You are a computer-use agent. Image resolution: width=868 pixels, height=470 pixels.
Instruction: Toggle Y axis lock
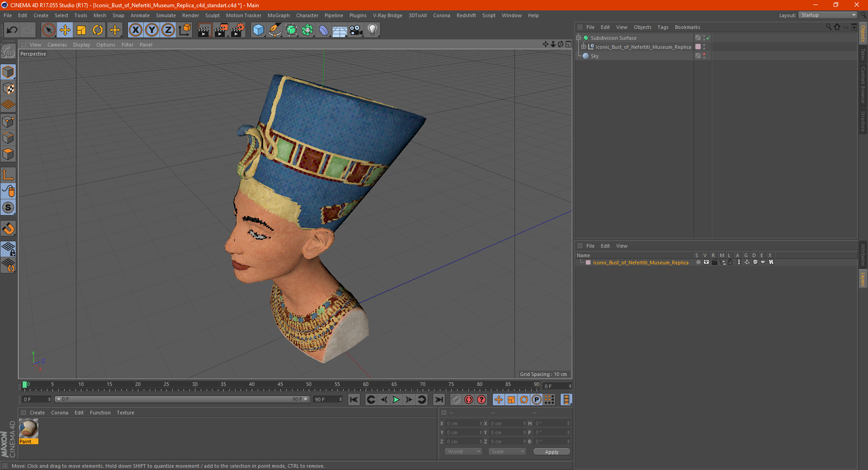click(152, 30)
